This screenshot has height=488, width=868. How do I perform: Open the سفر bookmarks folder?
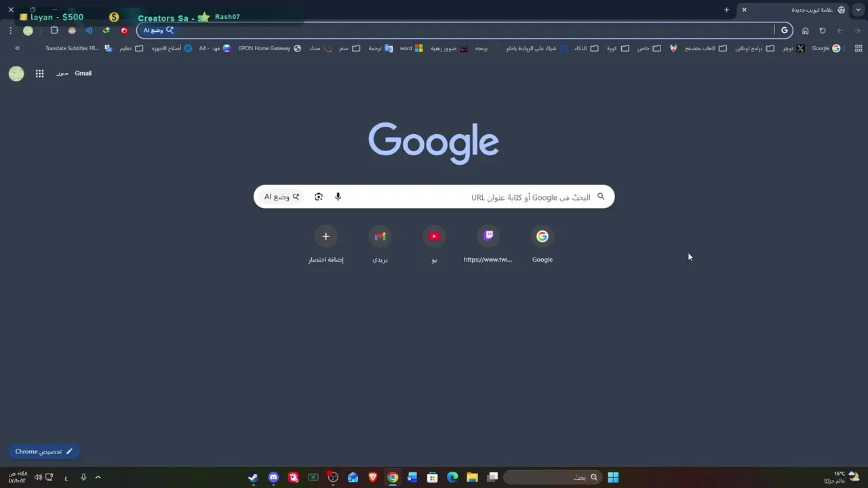(x=350, y=48)
